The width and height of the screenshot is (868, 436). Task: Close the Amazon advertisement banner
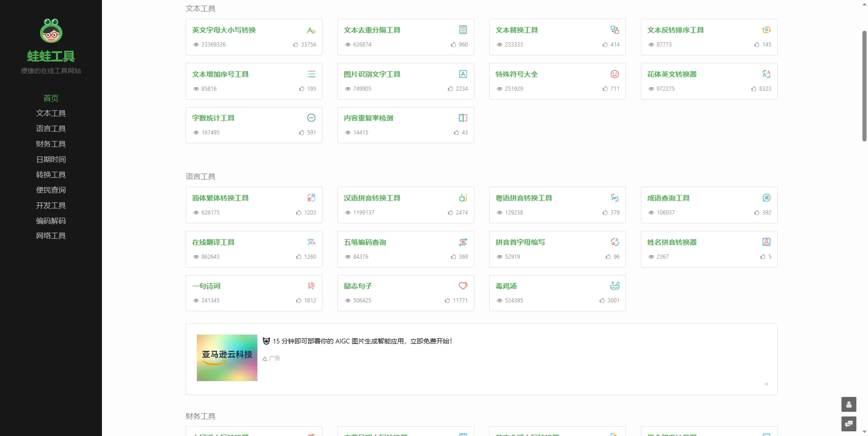point(767,384)
